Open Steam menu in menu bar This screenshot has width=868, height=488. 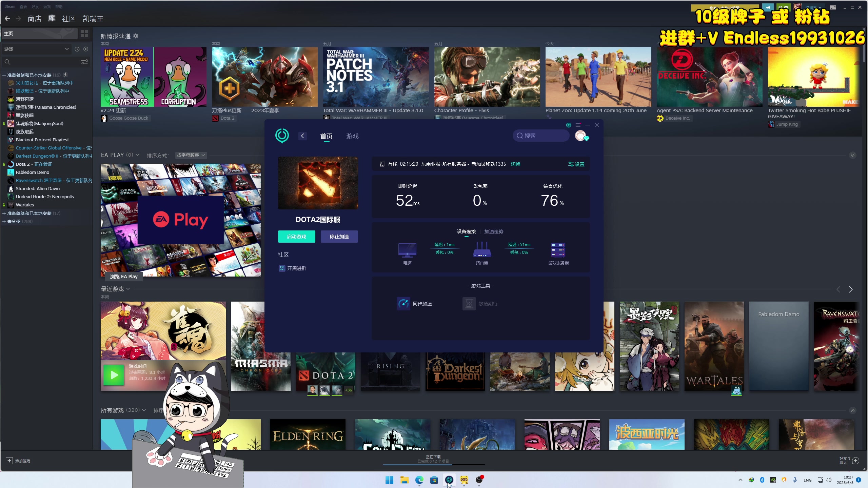10,6
